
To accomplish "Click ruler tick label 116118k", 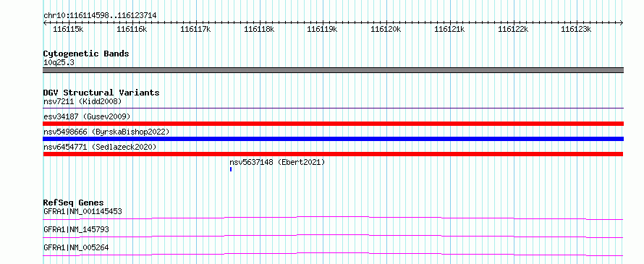I will pos(259,29).
